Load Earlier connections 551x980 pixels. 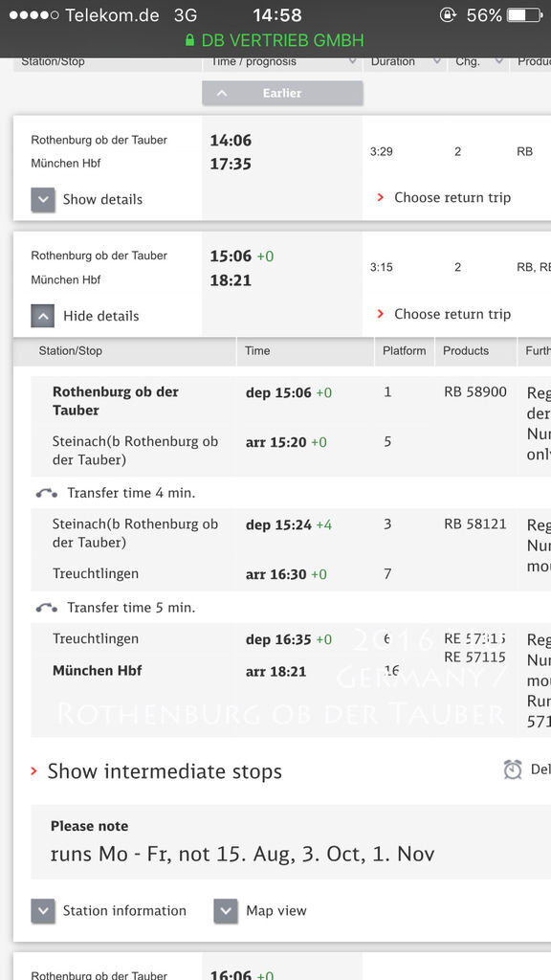click(282, 93)
